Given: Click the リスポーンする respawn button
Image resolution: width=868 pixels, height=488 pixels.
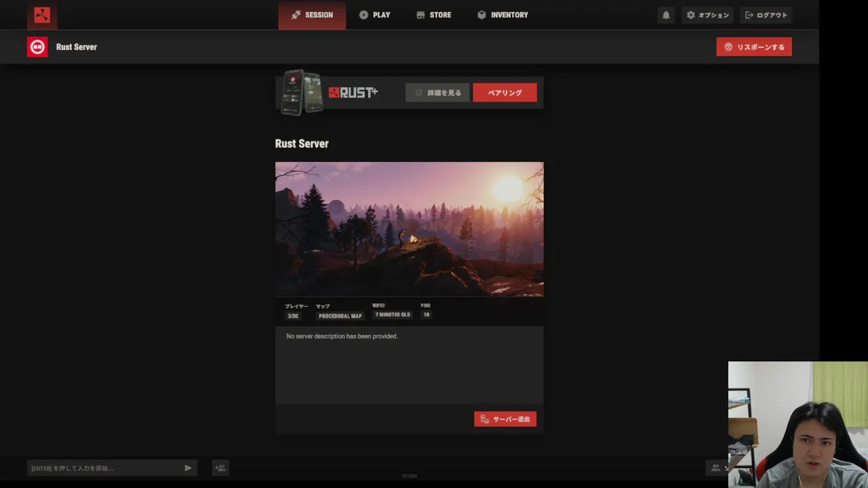Looking at the screenshot, I should click(754, 47).
